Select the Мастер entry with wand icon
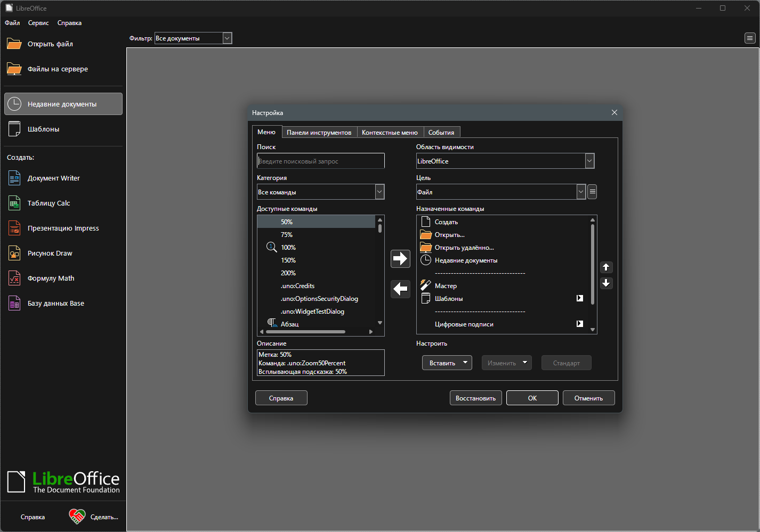Screen dimensions: 760x532 point(504,286)
